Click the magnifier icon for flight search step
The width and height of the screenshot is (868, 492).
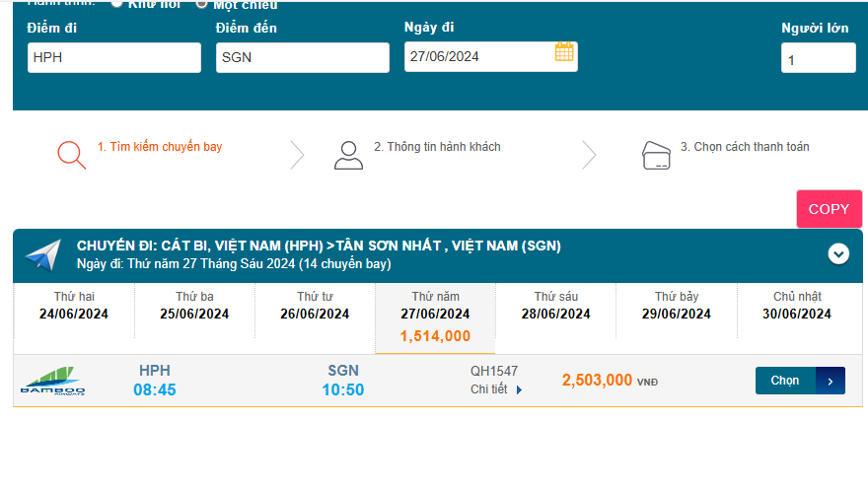(71, 155)
